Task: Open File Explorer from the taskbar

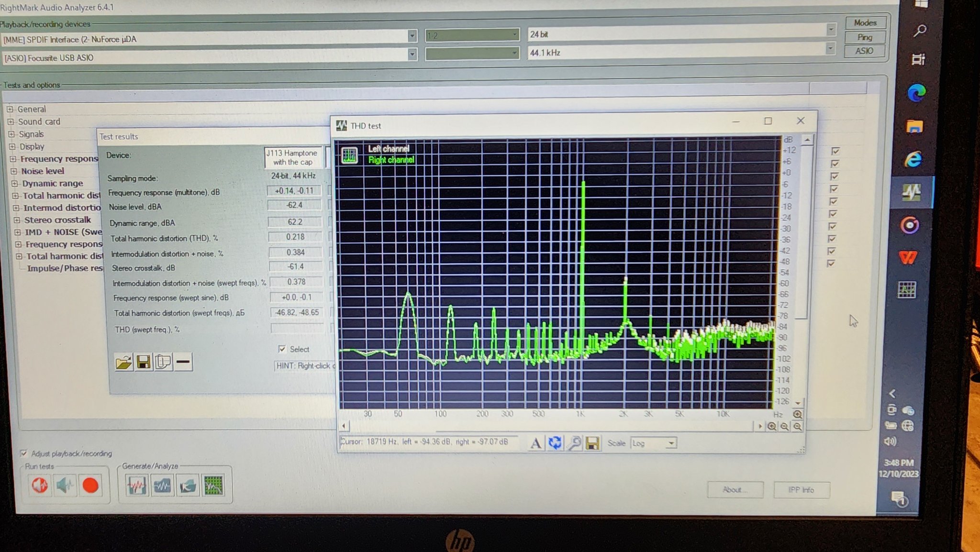Action: pos(914,126)
